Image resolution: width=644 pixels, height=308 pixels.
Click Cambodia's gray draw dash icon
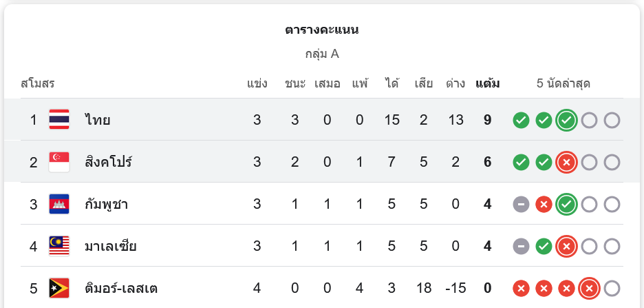pyautogui.click(x=521, y=205)
